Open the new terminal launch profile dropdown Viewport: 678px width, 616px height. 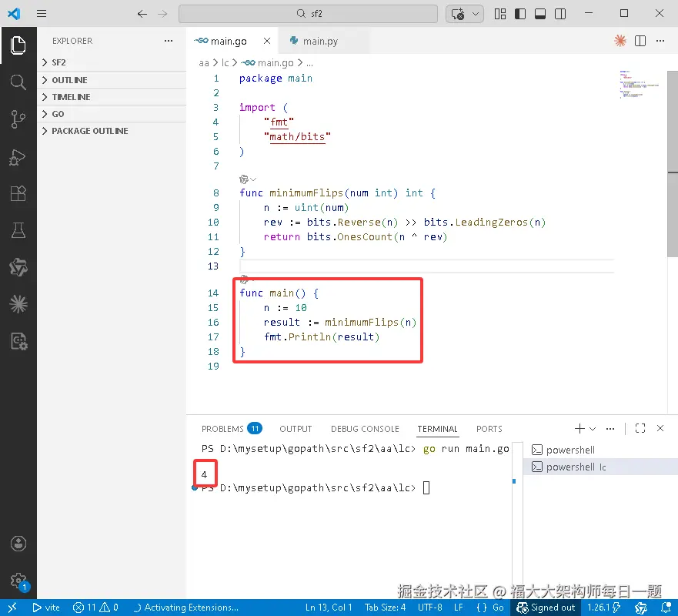click(x=593, y=429)
